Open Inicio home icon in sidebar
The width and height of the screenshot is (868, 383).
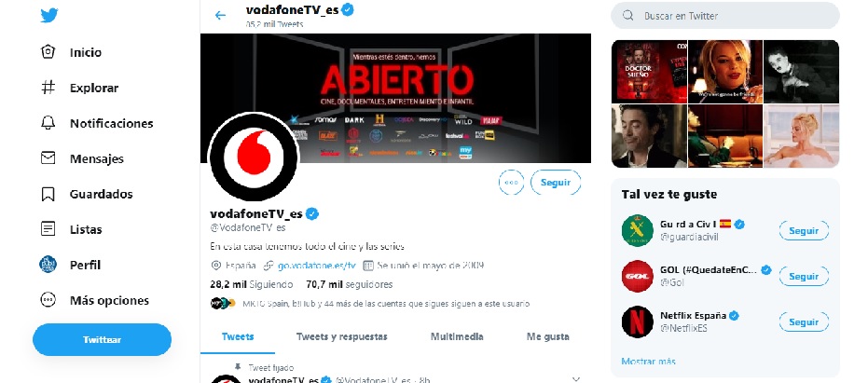48,52
